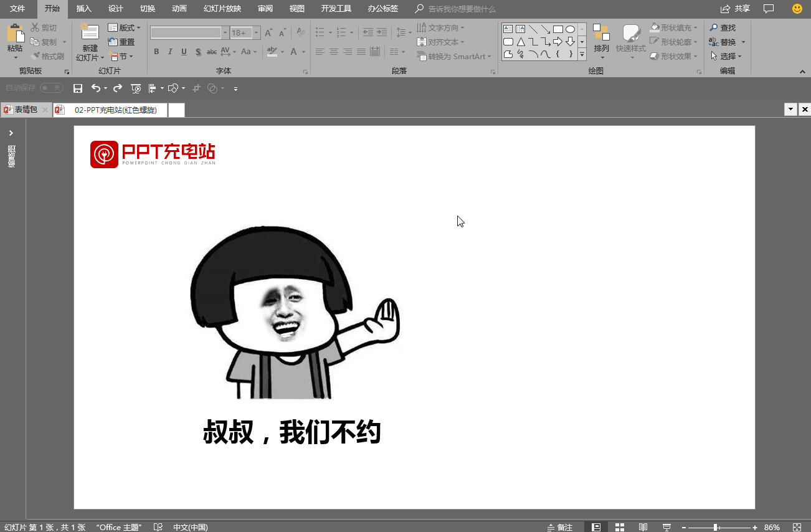
Task: Click the zoom out minus button
Action: (683, 527)
